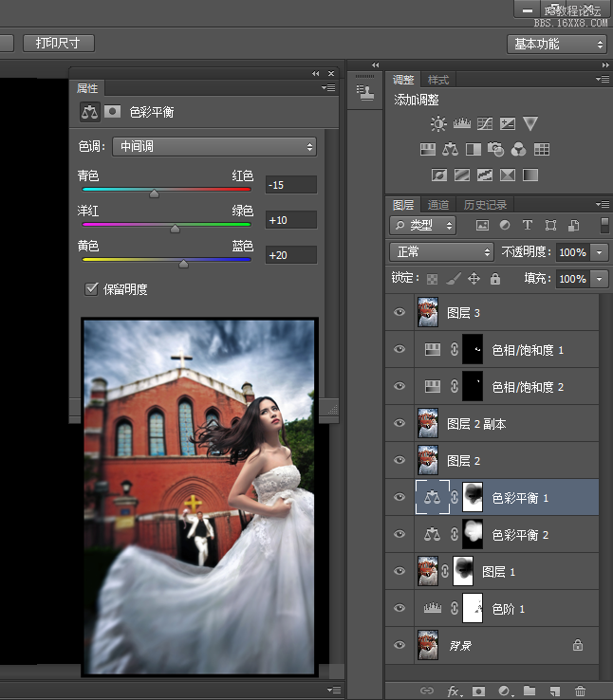The width and height of the screenshot is (613, 700).
Task: Add a Threshold adjustment
Action: (484, 175)
